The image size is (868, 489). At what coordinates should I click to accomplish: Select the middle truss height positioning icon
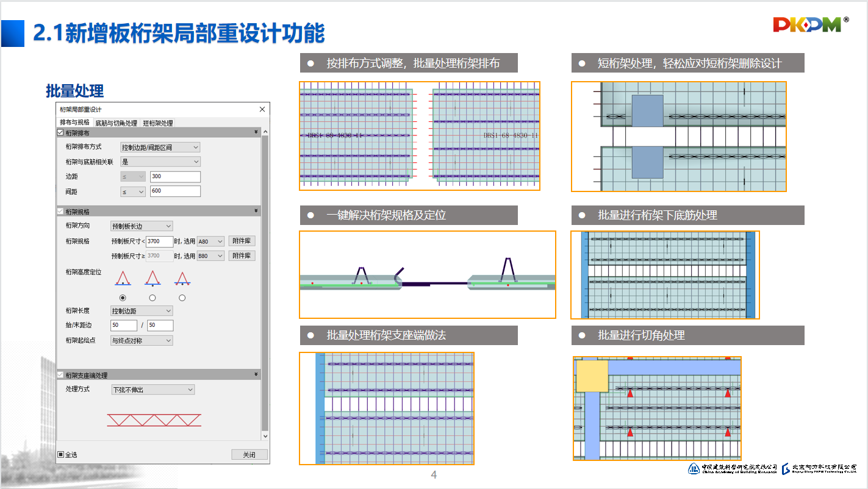coord(152,278)
